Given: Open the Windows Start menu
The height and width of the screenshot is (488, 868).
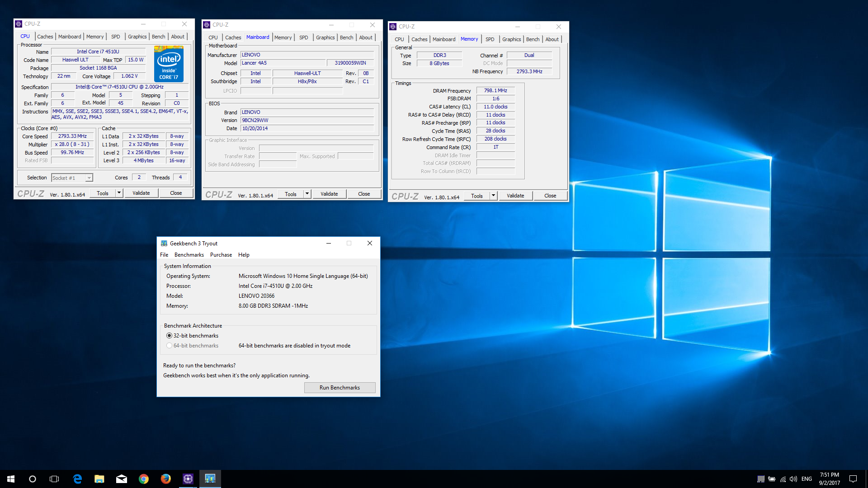Looking at the screenshot, I should point(11,479).
